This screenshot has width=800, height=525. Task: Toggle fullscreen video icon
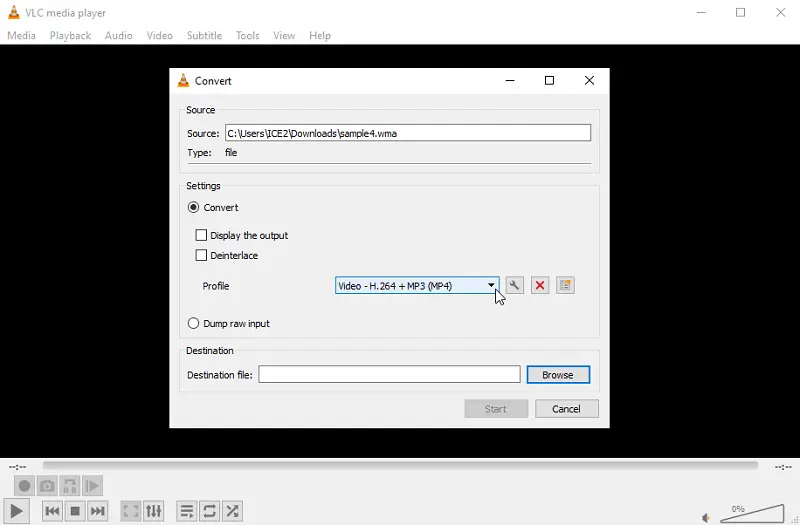131,511
